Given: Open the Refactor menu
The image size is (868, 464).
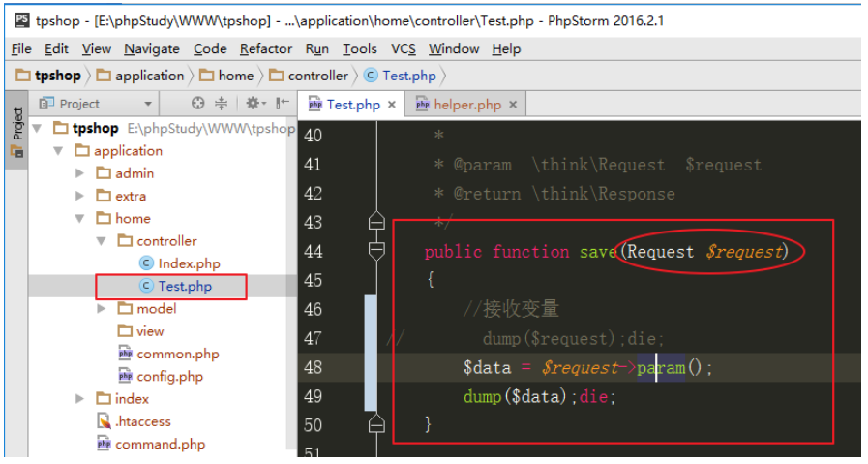Looking at the screenshot, I should click(266, 48).
